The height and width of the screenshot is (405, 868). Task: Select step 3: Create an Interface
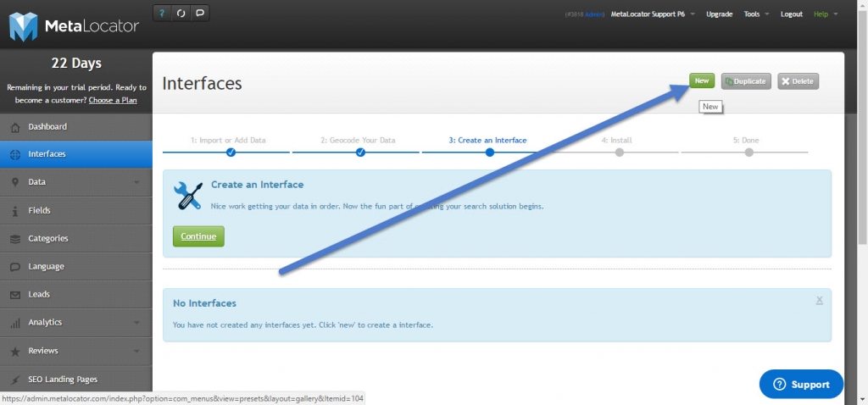click(487, 141)
